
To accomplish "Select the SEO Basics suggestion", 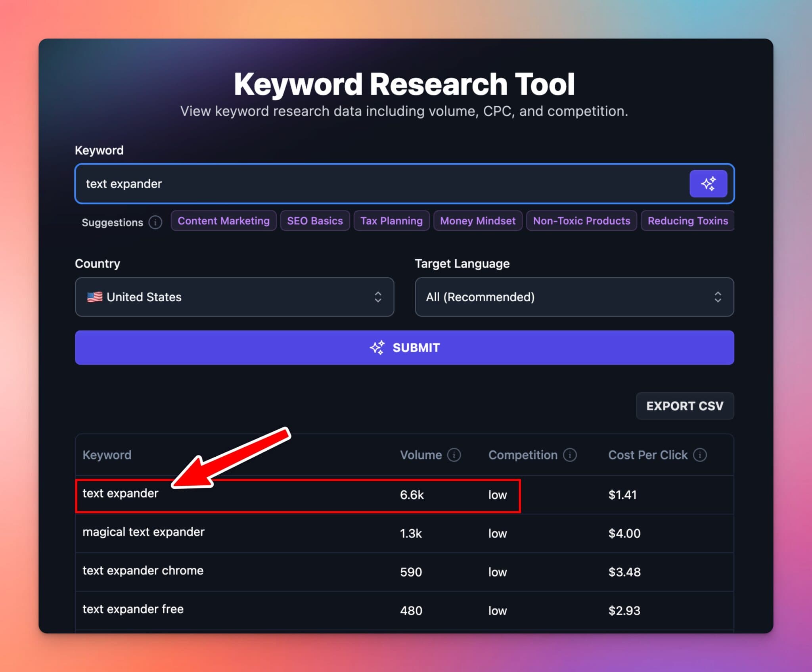I will tap(315, 221).
